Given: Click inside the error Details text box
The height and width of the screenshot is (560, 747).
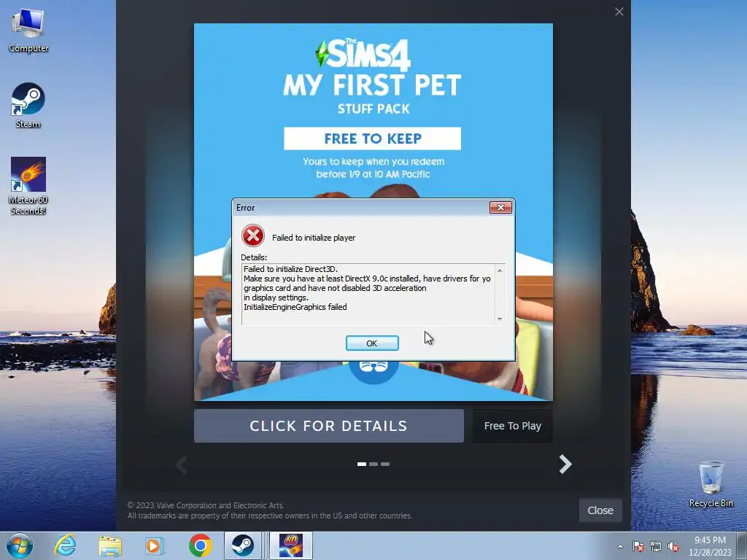Looking at the screenshot, I should tap(368, 295).
